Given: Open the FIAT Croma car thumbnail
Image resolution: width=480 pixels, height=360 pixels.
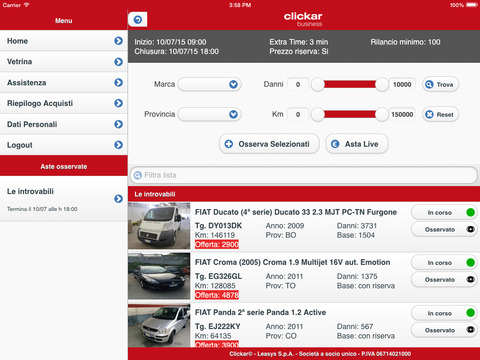Looking at the screenshot, I should click(x=159, y=276).
